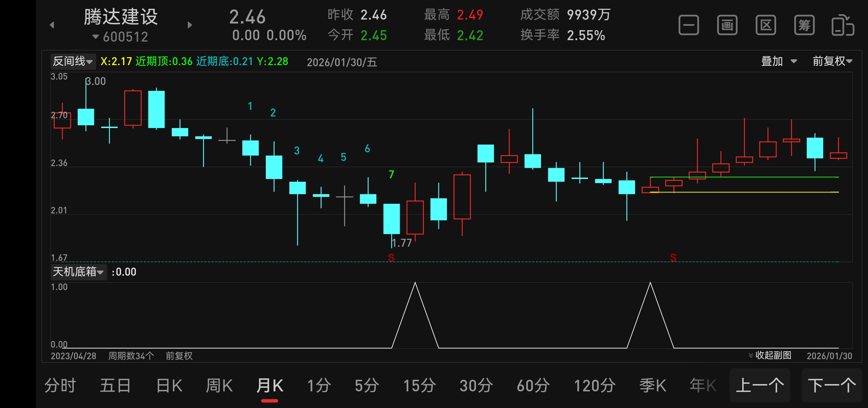Collapse the sub-chart via 收起副图

(770, 355)
